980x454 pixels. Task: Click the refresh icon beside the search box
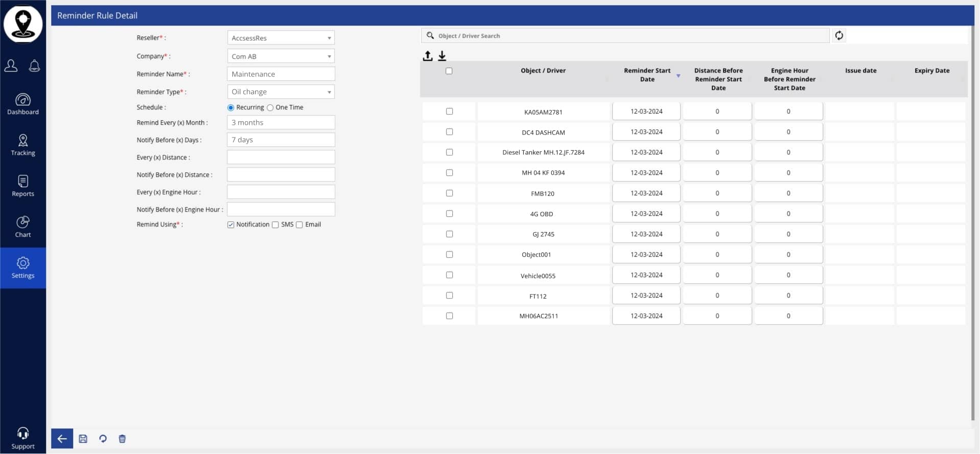click(839, 36)
